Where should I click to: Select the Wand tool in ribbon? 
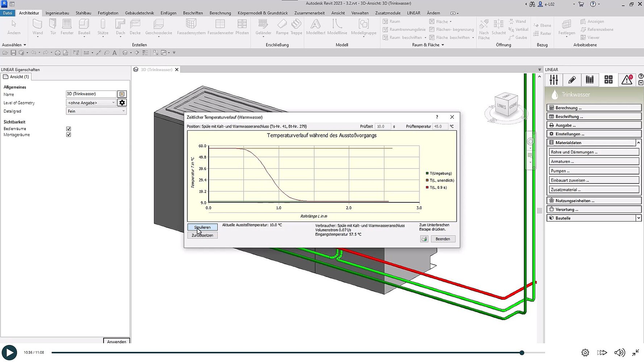pyautogui.click(x=37, y=27)
